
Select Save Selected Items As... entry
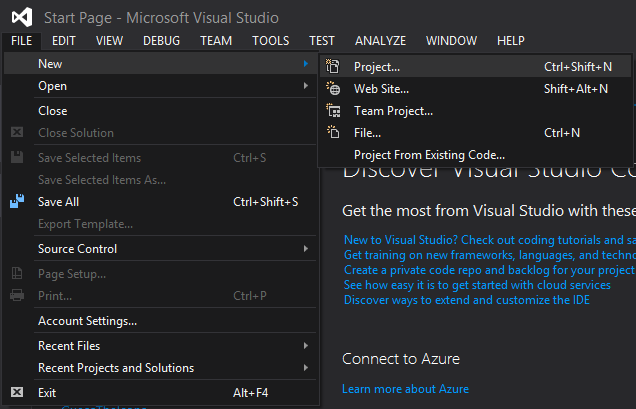(160, 179)
